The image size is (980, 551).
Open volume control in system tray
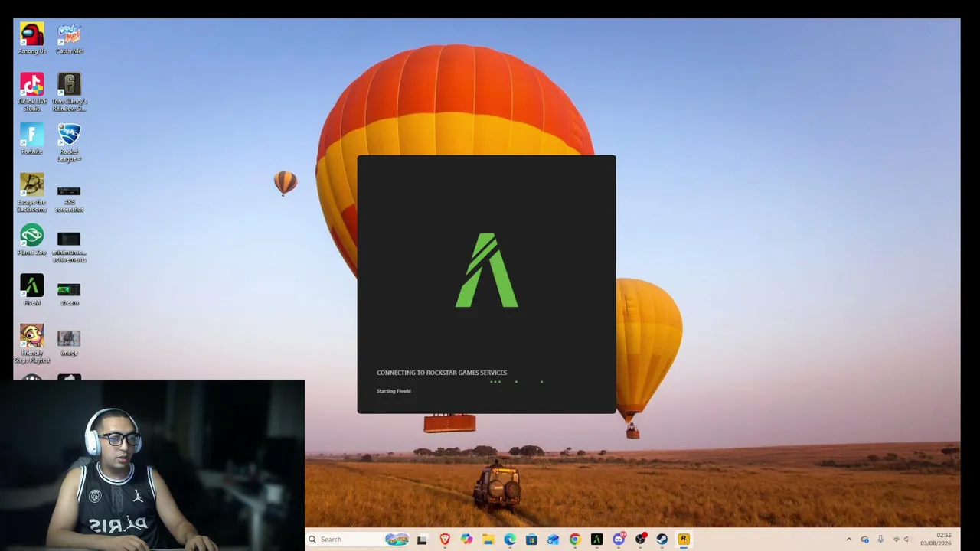[906, 540]
